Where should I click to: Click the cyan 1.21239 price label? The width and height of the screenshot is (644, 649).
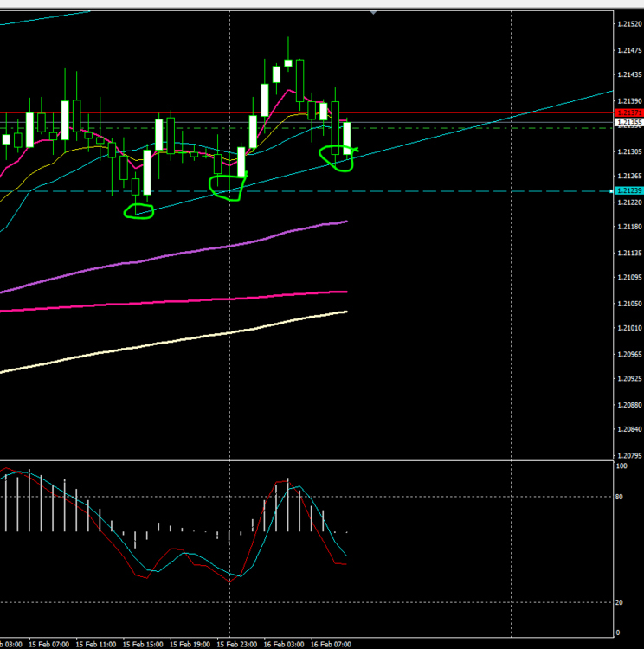click(x=629, y=191)
